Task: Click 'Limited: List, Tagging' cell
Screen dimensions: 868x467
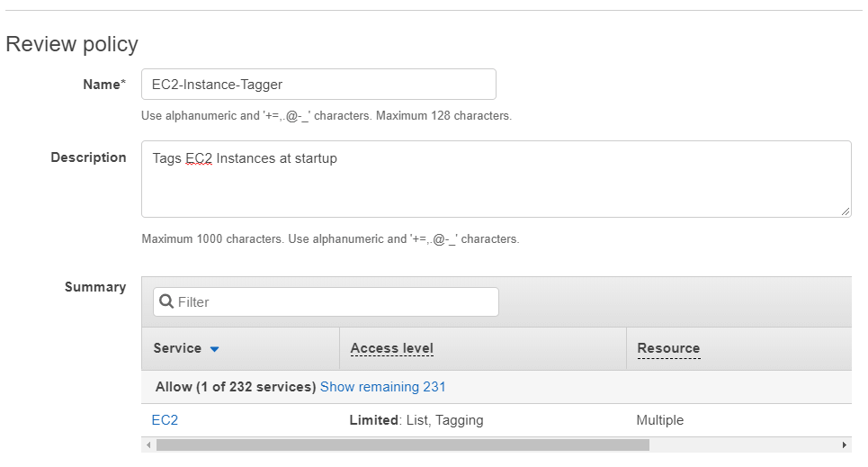Action: tap(416, 420)
